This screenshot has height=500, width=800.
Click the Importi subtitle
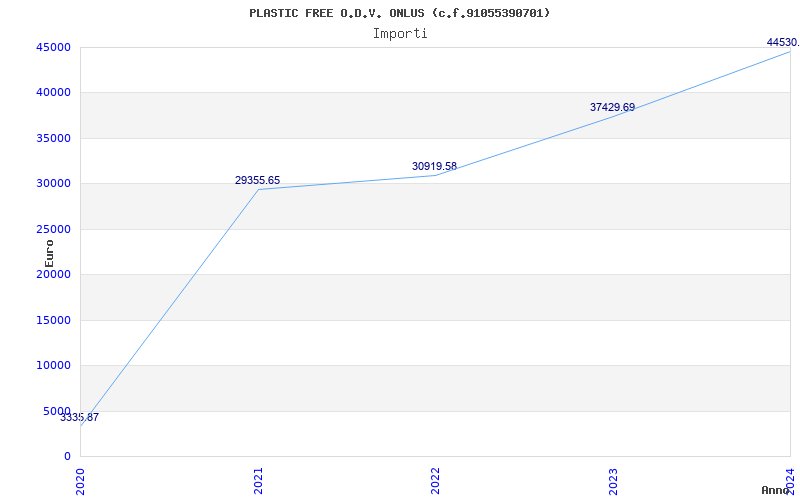pos(400,33)
